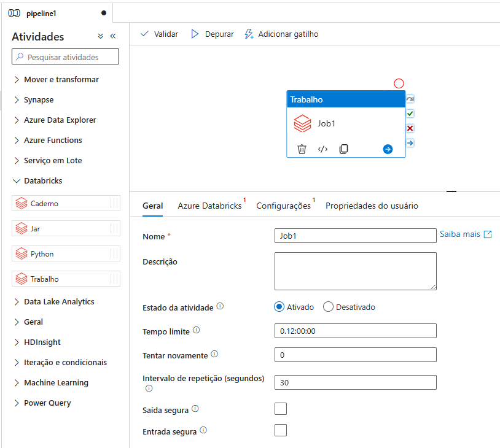The width and height of the screenshot is (500, 448).
Task: Show info for Saída segura
Action: (x=195, y=409)
